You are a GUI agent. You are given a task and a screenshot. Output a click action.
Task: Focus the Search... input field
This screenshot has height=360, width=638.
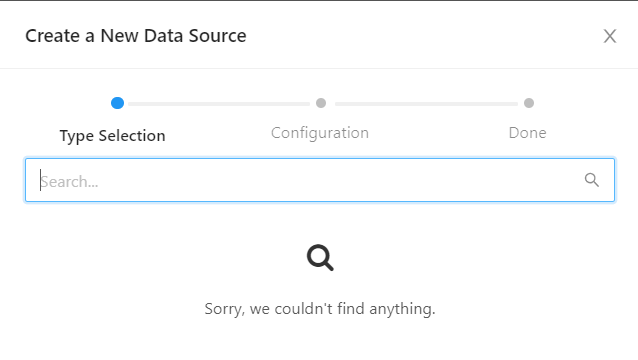pos(320,180)
